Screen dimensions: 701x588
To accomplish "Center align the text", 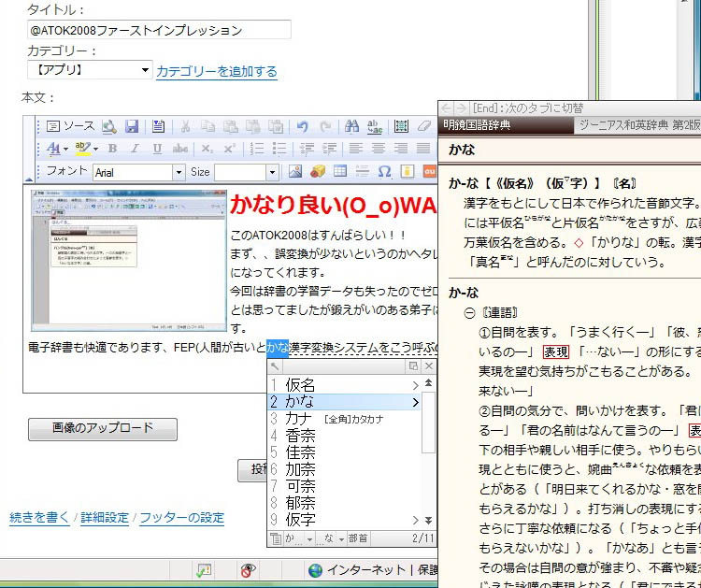I will (379, 149).
